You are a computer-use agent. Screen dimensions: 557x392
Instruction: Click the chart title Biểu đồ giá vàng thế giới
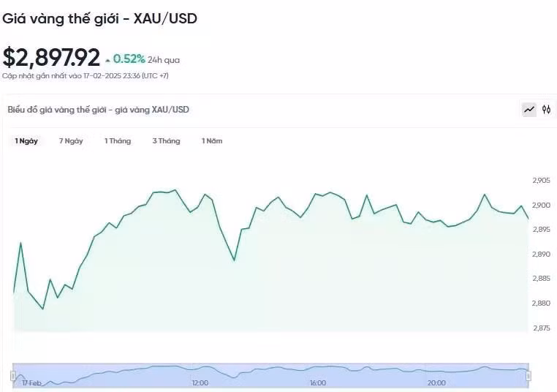[x=98, y=110]
